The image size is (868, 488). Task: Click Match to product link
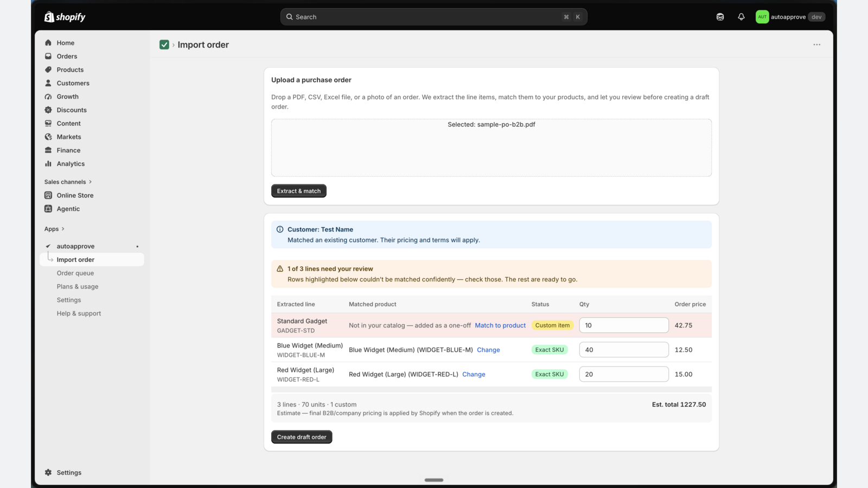[x=500, y=325]
